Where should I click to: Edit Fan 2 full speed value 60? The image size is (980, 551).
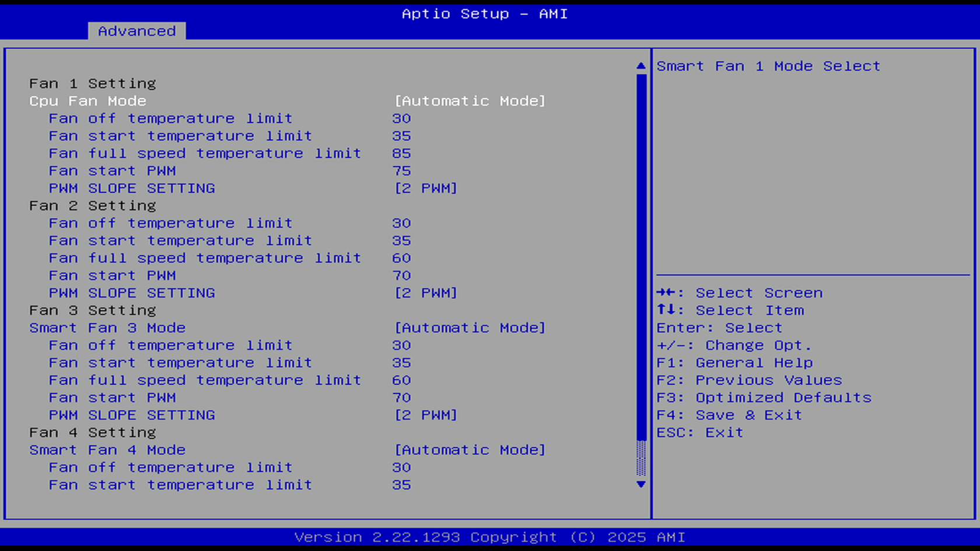pos(401,258)
